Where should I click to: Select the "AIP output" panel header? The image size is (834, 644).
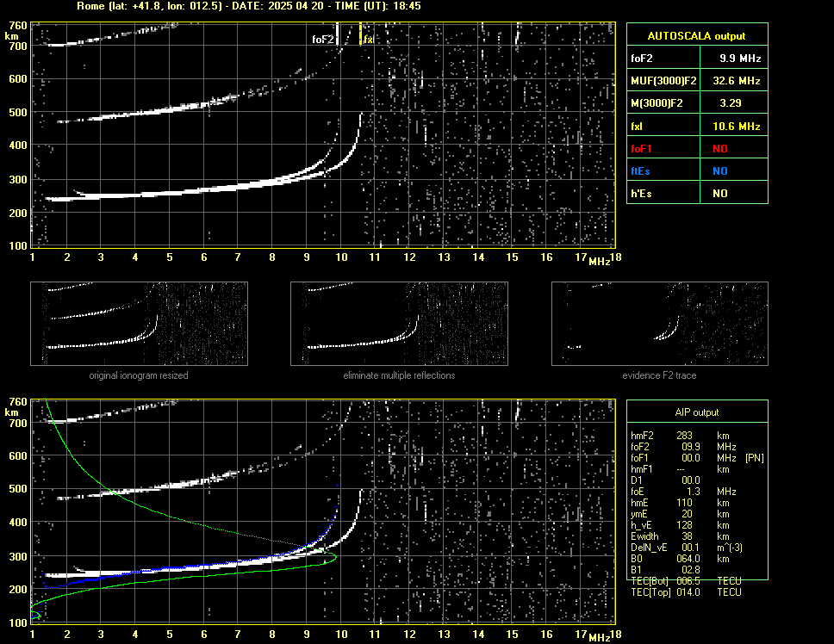(x=696, y=412)
